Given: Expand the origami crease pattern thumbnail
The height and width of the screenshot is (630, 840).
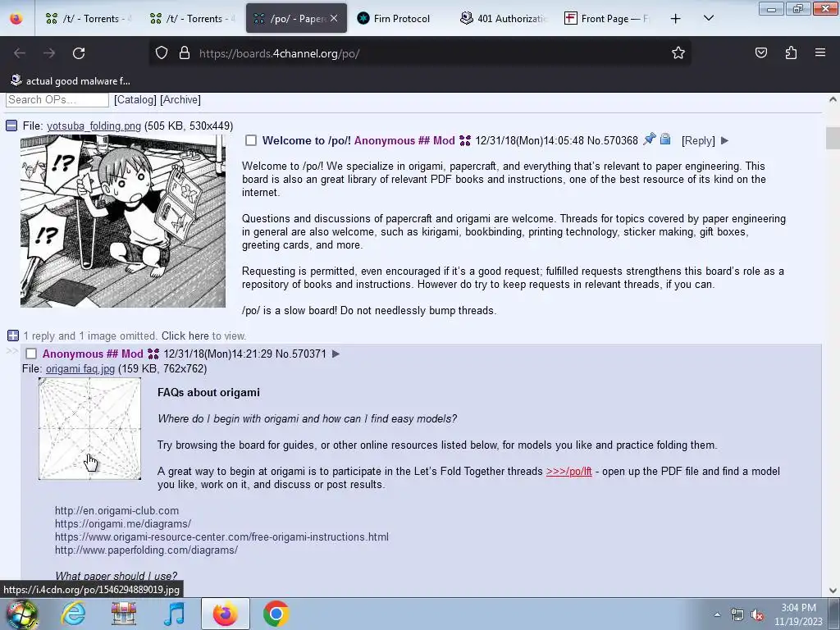Looking at the screenshot, I should pos(90,428).
